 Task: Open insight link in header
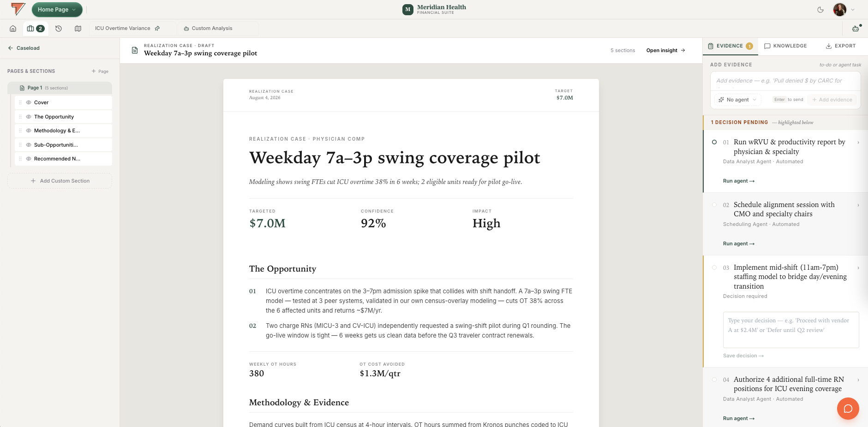pyautogui.click(x=665, y=51)
